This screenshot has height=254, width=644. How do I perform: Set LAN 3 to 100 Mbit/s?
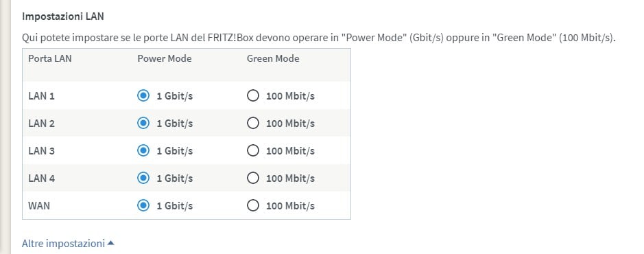pos(253,151)
